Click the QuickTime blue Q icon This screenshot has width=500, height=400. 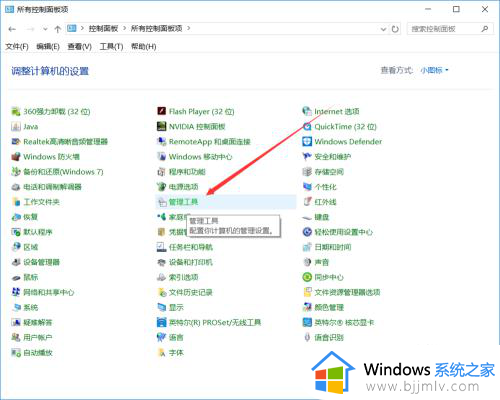tap(307, 126)
